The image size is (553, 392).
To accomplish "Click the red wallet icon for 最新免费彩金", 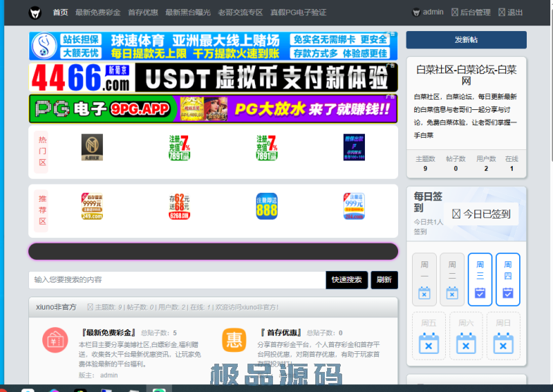I will click(55, 340).
